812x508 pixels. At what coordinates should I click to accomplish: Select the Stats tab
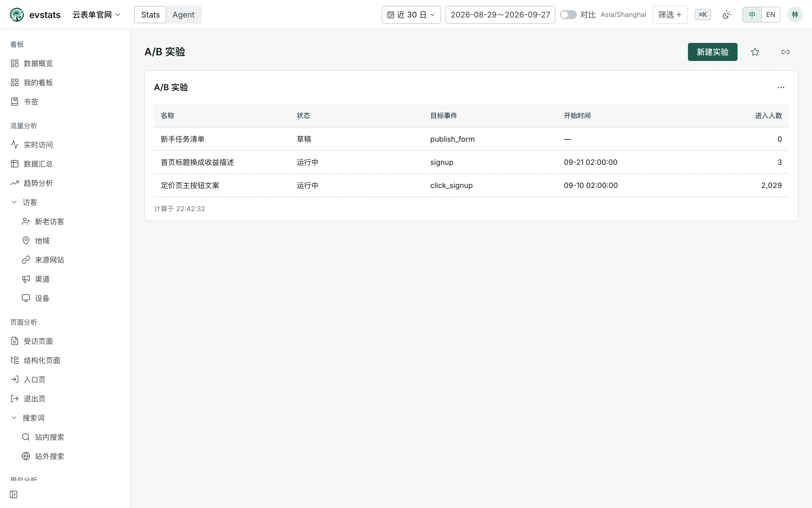pyautogui.click(x=150, y=15)
